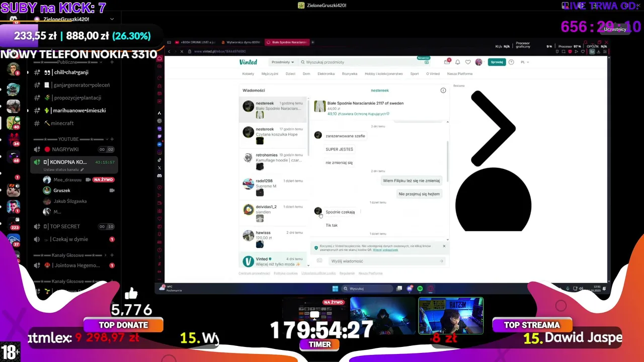Switch to the Wytwornica dymu browser tab
The image size is (644, 362).
point(241,42)
